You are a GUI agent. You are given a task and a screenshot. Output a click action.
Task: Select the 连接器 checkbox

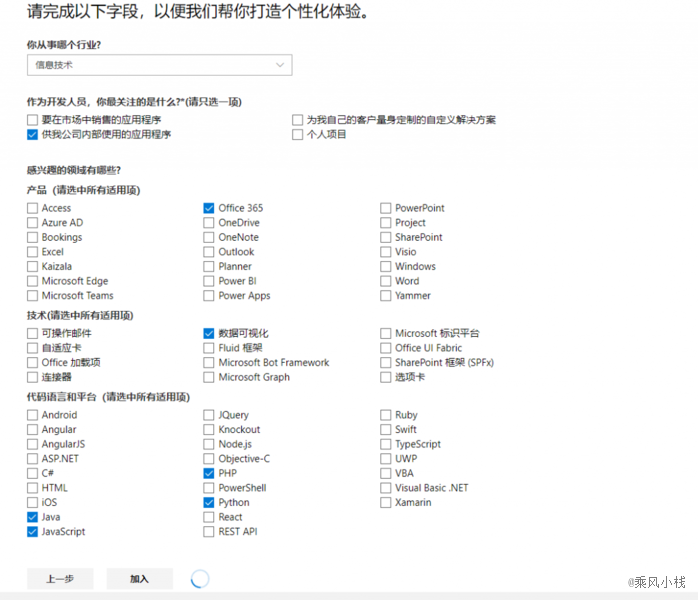[x=32, y=377]
